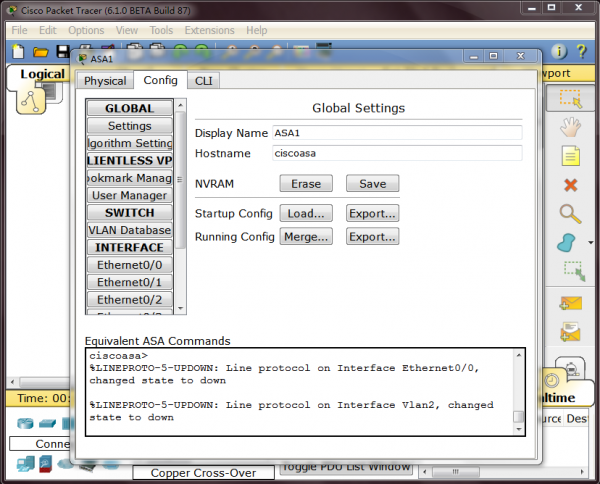Image resolution: width=600 pixels, height=484 pixels.
Task: Click the CLIENTLESS VPN section button
Action: point(129,160)
